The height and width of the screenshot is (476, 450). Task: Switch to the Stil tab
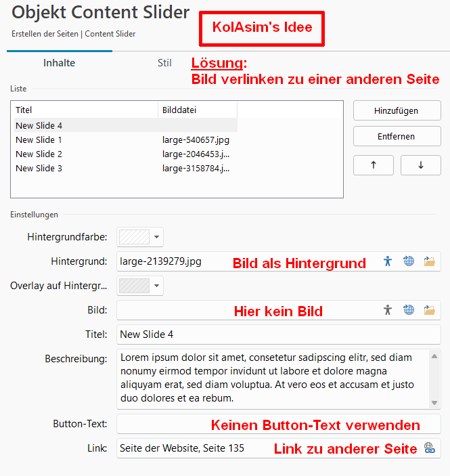164,63
